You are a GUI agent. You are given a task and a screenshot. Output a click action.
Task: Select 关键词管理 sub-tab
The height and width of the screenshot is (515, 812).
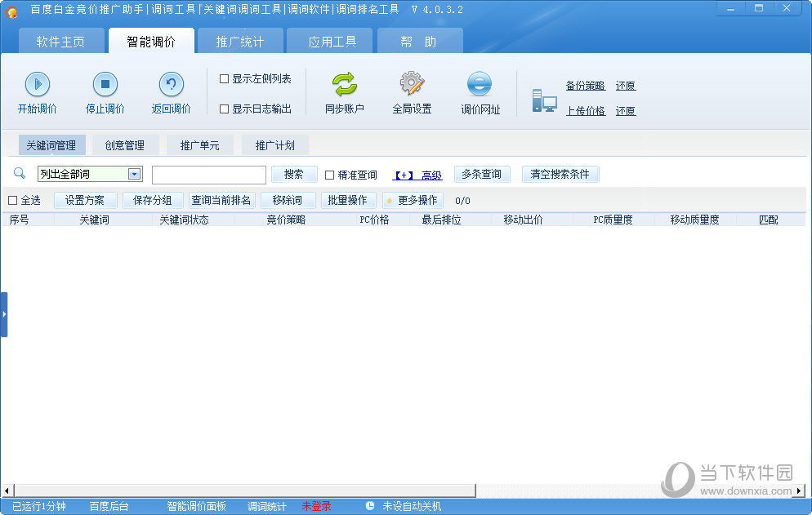click(x=51, y=145)
